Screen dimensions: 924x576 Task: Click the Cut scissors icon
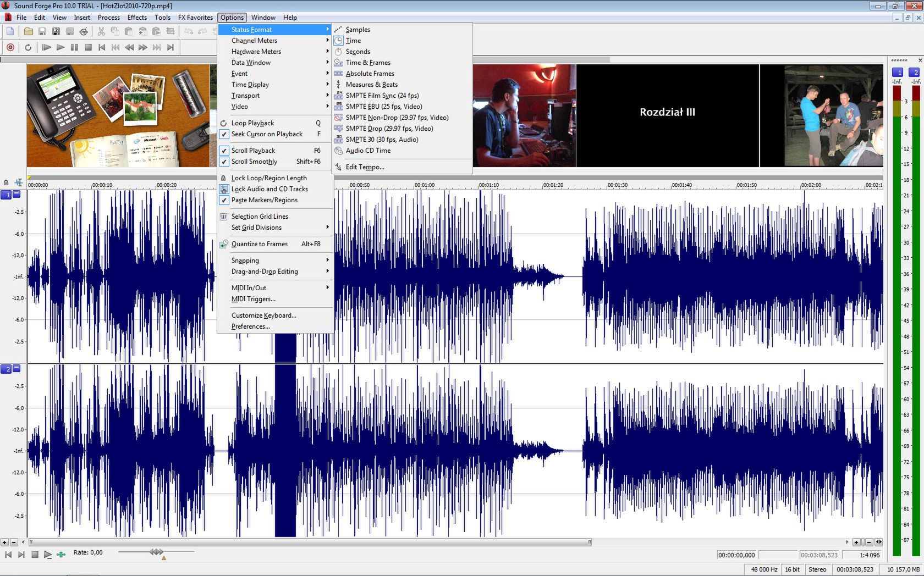tap(101, 32)
